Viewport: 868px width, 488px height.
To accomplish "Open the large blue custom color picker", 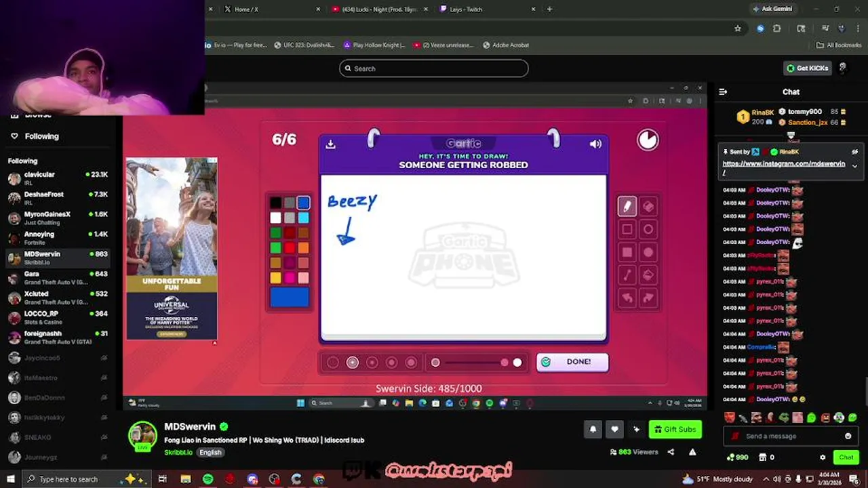I will pyautogui.click(x=290, y=298).
